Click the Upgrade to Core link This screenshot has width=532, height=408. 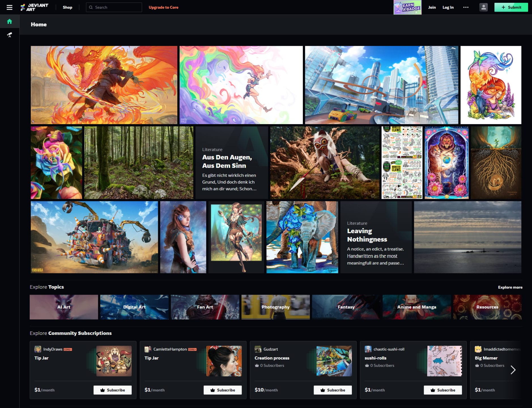[x=163, y=7]
